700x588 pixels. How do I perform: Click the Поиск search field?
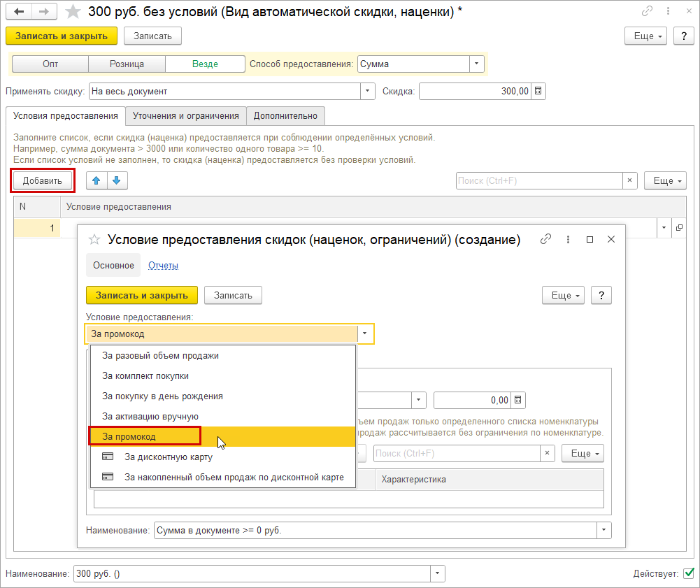[538, 180]
